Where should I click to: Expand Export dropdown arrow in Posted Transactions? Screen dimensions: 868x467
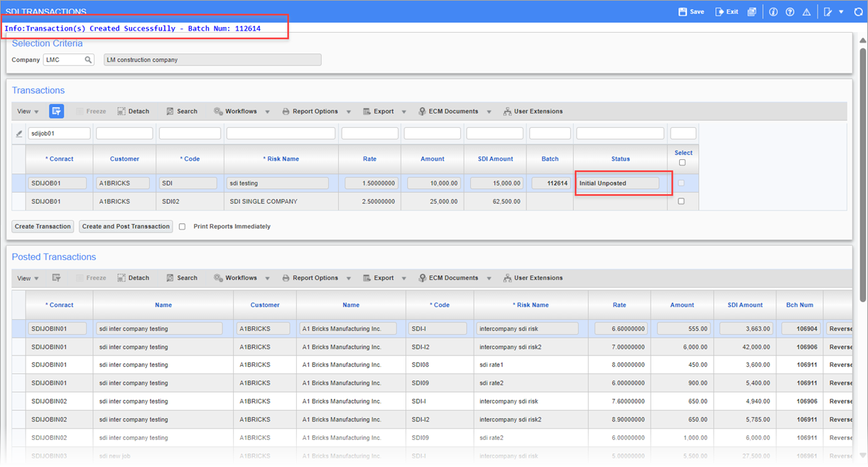click(403, 279)
